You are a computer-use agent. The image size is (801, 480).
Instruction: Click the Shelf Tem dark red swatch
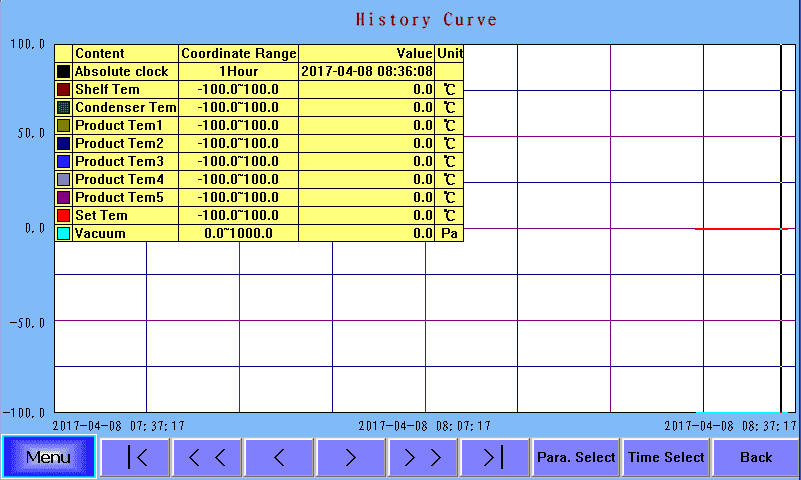coord(64,90)
